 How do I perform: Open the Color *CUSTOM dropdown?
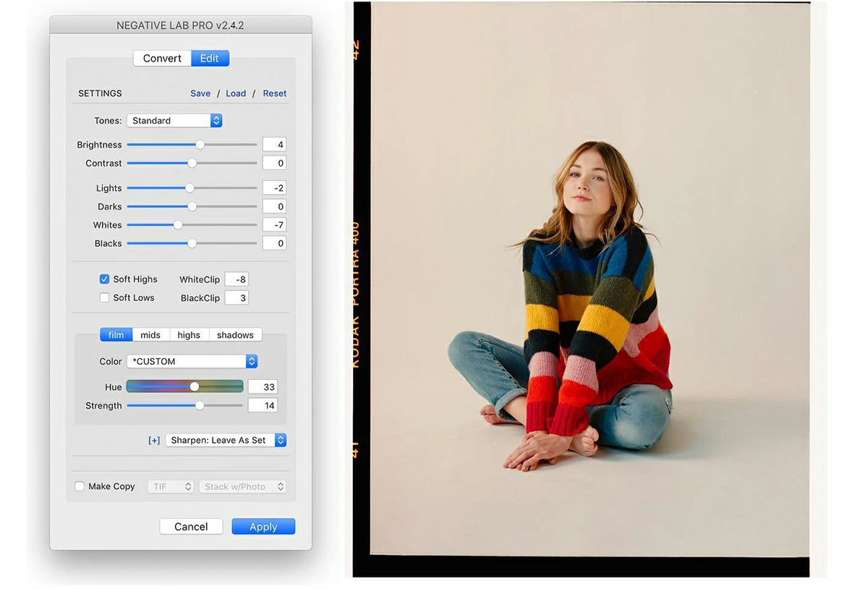tap(192, 362)
